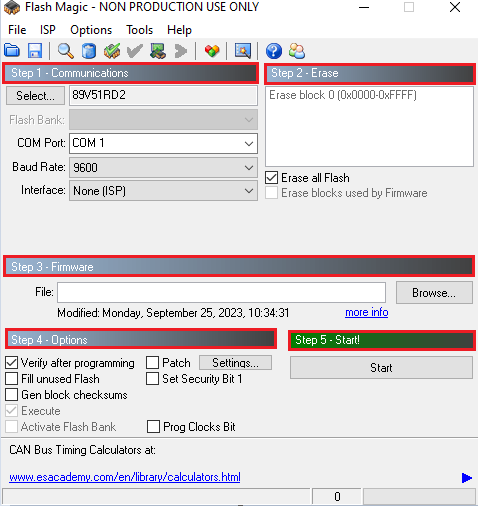Open the File menu
Image resolution: width=478 pixels, height=506 pixels.
tap(17, 30)
